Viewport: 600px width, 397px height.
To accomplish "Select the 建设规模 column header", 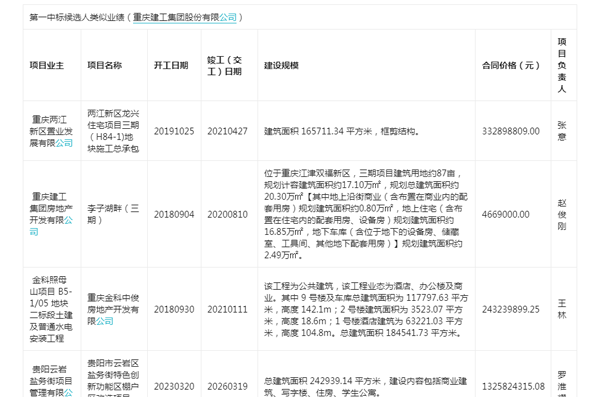I will [281, 65].
